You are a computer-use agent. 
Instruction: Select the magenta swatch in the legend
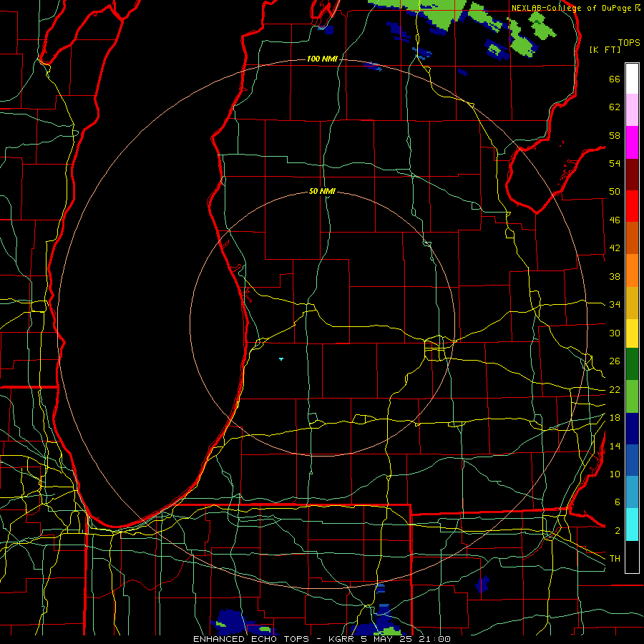tap(632, 142)
